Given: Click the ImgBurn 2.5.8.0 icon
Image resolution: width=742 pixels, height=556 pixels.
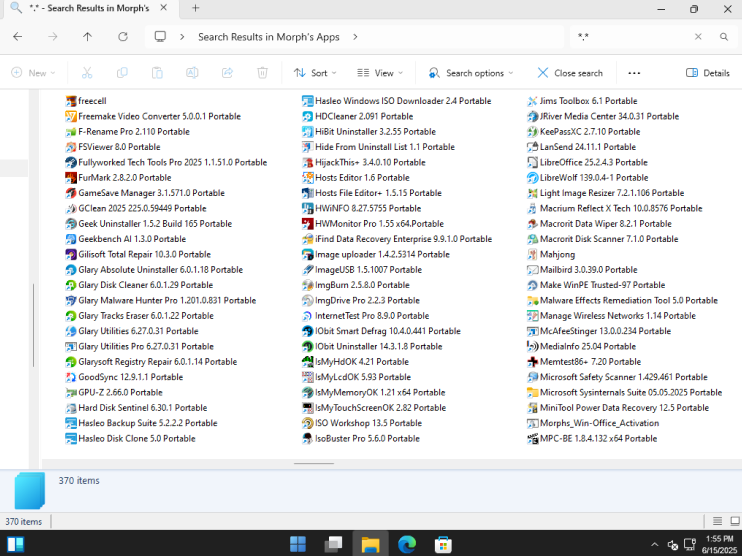Looking at the screenshot, I should (x=308, y=285).
